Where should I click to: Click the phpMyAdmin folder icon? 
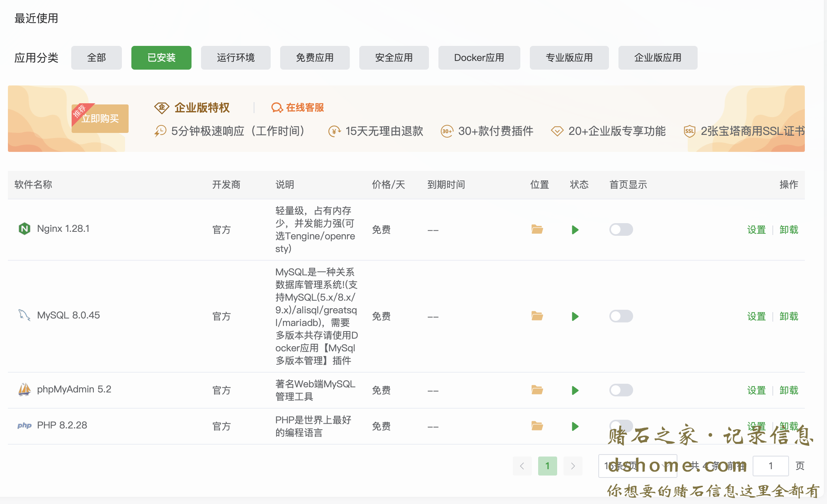537,390
